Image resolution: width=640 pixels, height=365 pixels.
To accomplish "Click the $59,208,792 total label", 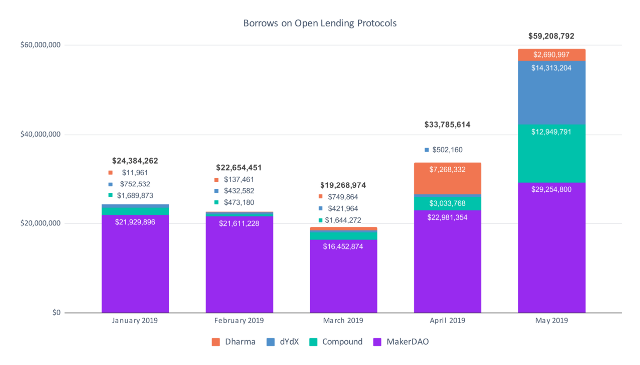I will [x=551, y=36].
